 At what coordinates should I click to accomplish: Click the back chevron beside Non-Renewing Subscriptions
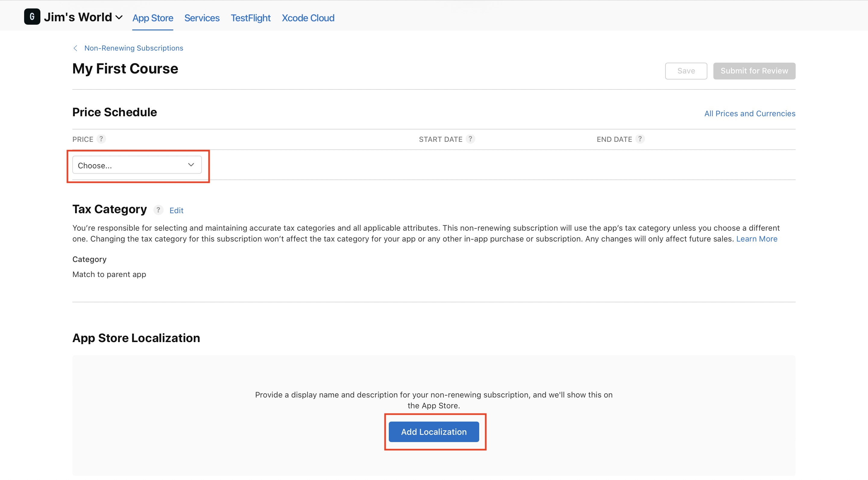pos(75,48)
